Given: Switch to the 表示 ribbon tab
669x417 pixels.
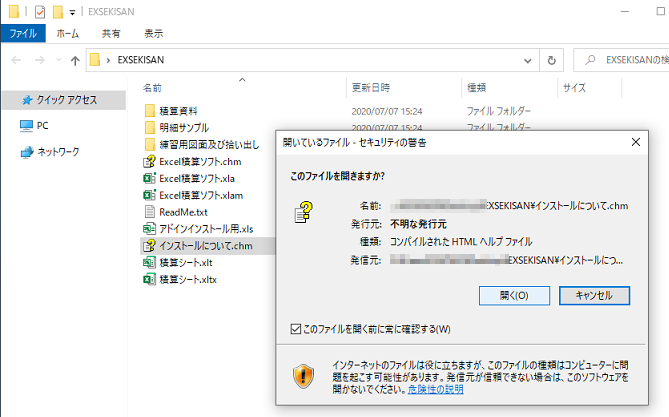Looking at the screenshot, I should click(x=153, y=33).
